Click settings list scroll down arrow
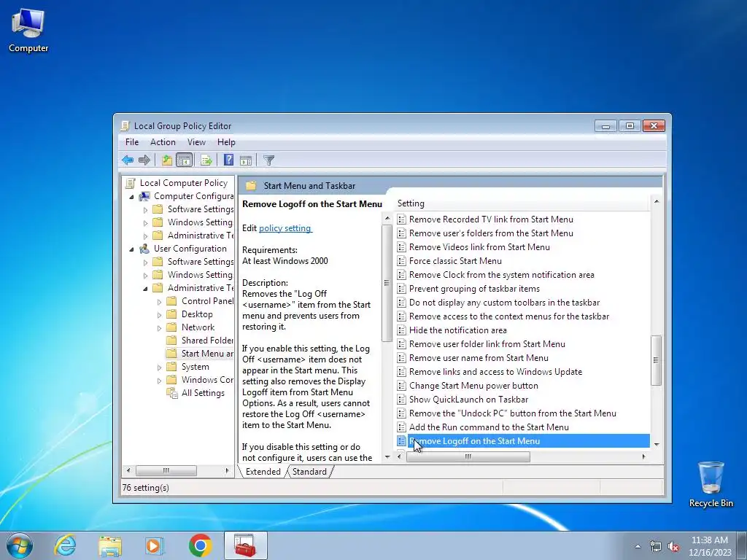This screenshot has height=560, width=747. click(657, 444)
